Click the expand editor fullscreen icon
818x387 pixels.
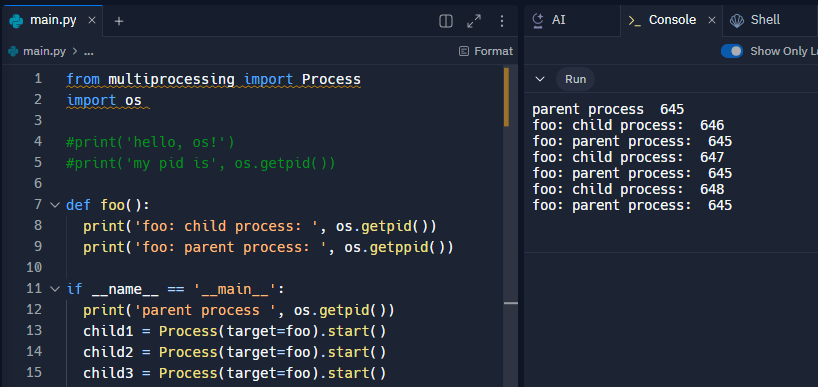click(474, 21)
